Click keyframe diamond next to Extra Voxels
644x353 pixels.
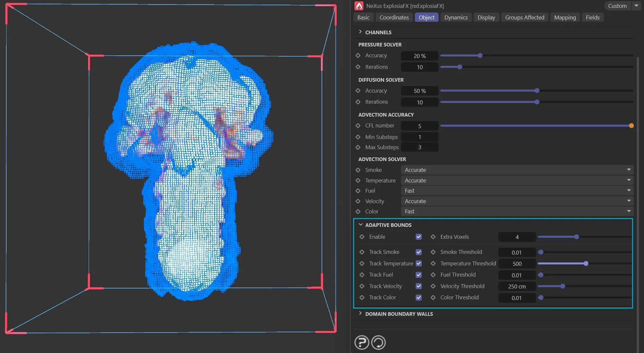pos(433,237)
